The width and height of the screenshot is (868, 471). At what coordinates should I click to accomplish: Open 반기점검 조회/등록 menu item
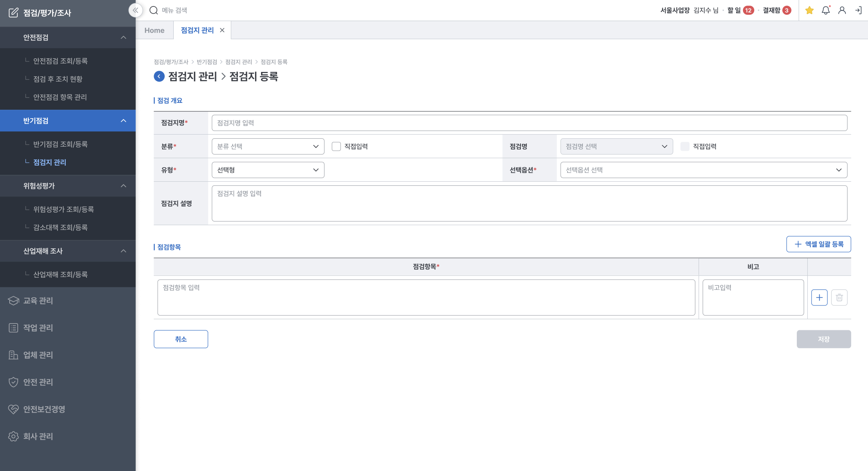(60, 144)
